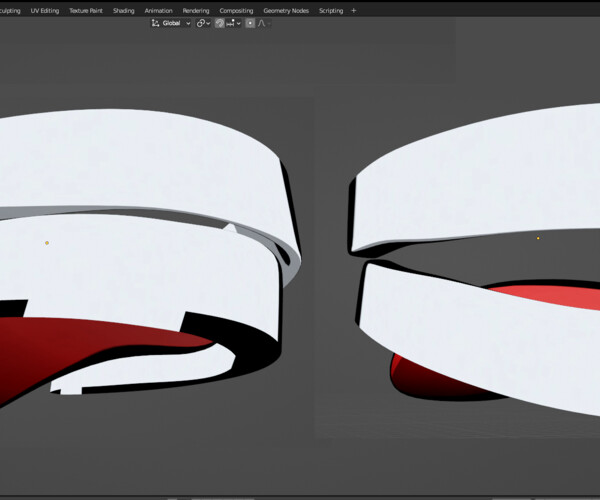This screenshot has width=600, height=500.
Task: Toggle the Snap magnet icon
Action: pyautogui.click(x=220, y=23)
